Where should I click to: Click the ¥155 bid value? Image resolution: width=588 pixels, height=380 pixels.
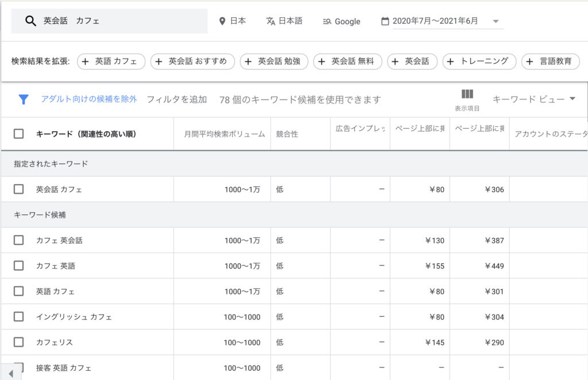[x=435, y=266]
